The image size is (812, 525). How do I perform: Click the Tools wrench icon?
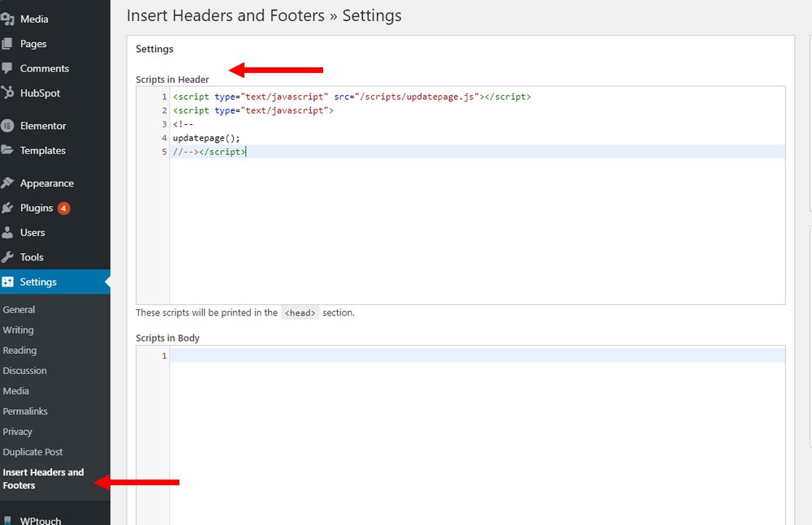point(7,257)
